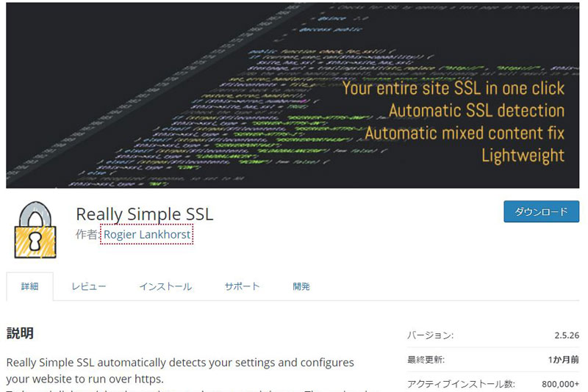Click the 作者 label text

[87, 234]
